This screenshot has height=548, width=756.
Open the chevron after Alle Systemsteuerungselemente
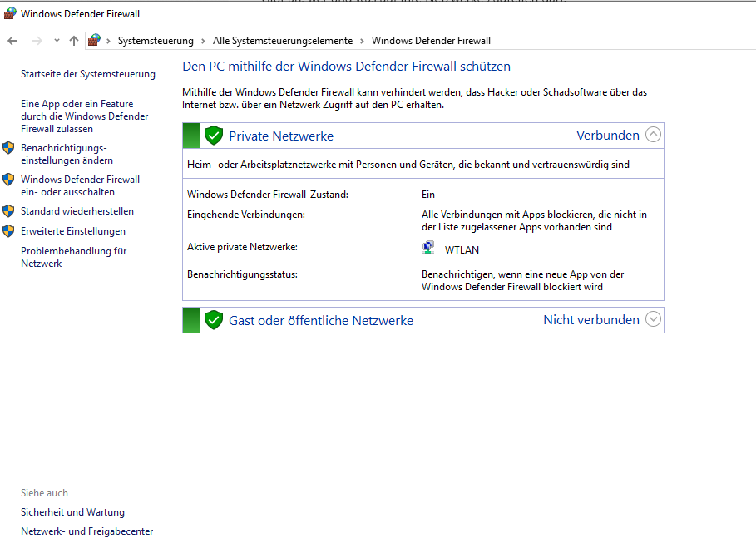(x=362, y=41)
